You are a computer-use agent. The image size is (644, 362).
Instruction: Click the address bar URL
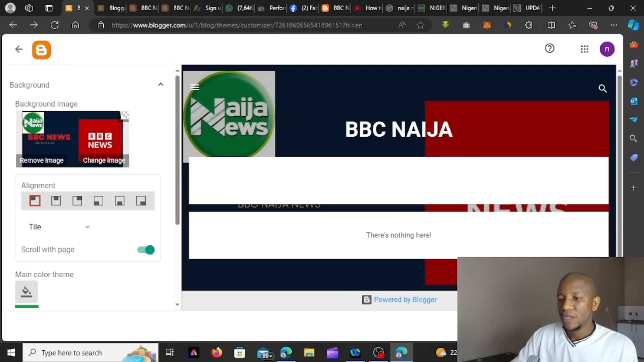[x=237, y=25]
